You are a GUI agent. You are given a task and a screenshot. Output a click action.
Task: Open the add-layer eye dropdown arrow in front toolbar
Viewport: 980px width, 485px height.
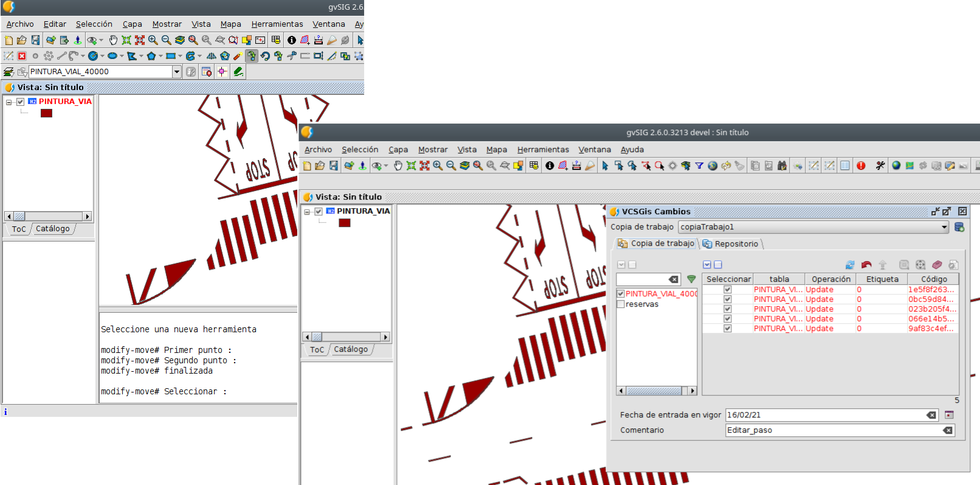point(385,166)
